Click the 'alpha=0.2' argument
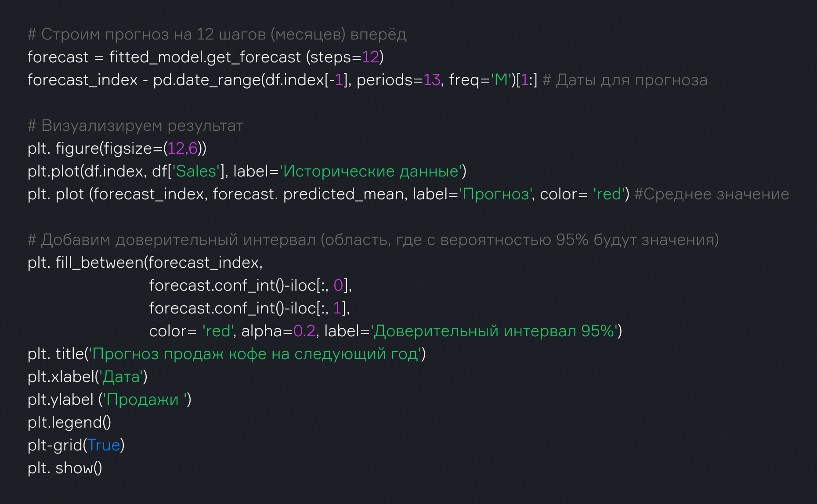Viewport: 817px width, 504px height. click(278, 331)
